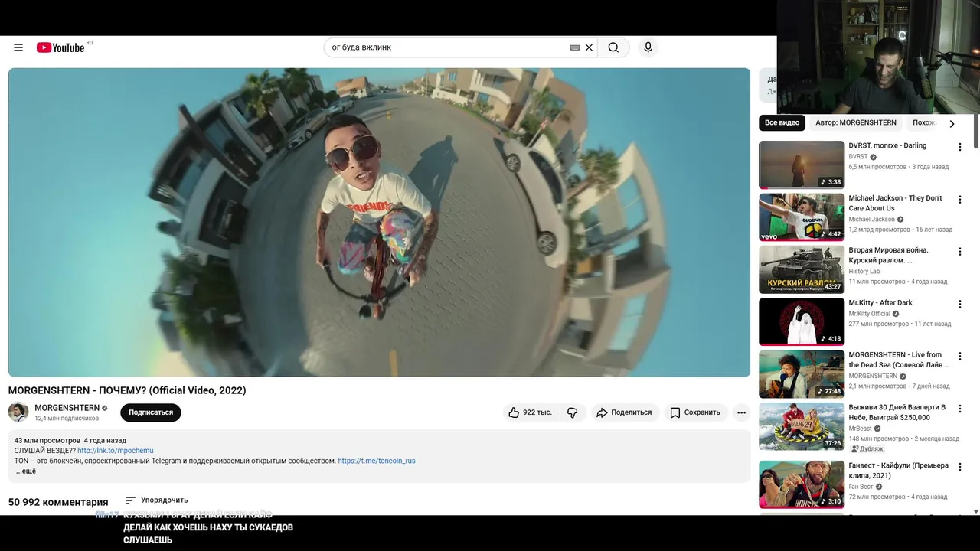
Task: Open options menu for Mr.Kitty After Dark
Action: (x=960, y=304)
